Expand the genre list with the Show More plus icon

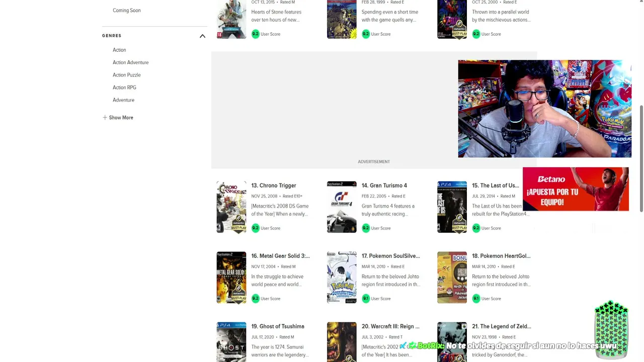point(105,118)
